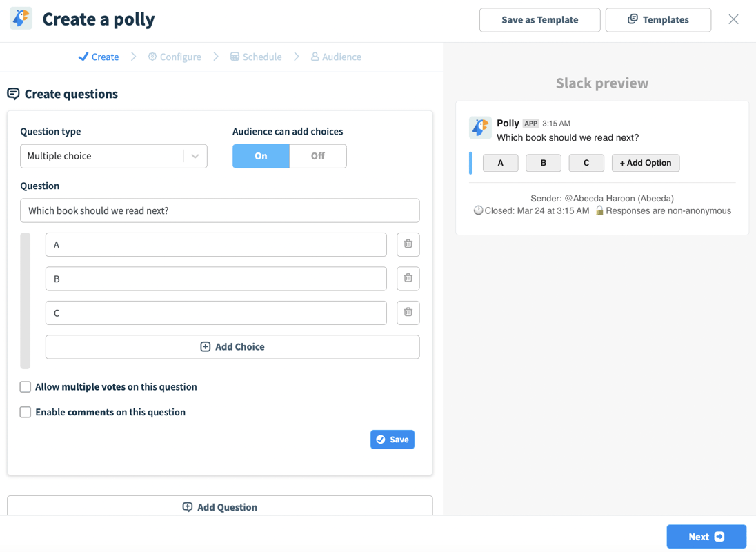Delete choice A using its trash icon
The height and width of the screenshot is (552, 756).
(x=408, y=244)
